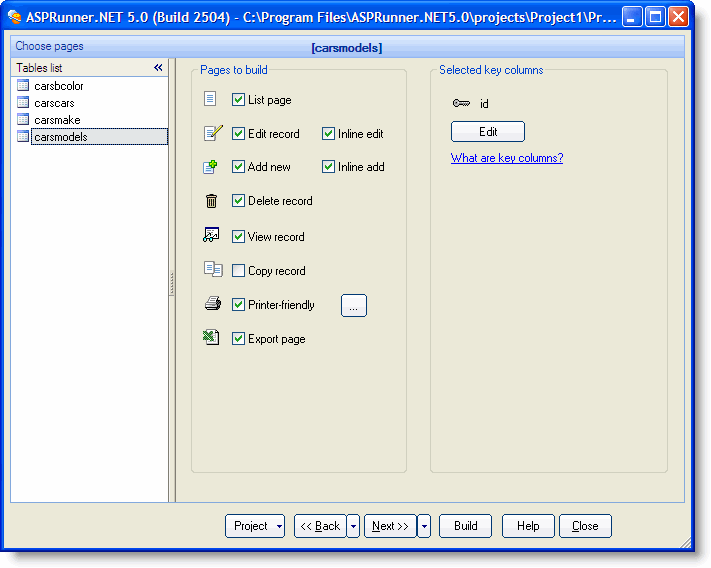
Task: Click the Export page Excel icon
Action: pos(211,337)
